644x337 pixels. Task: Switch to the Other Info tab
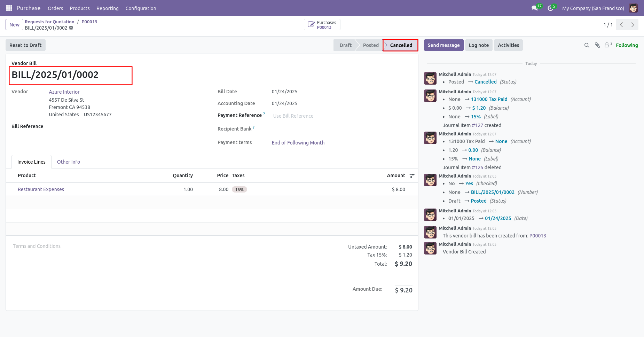click(69, 162)
